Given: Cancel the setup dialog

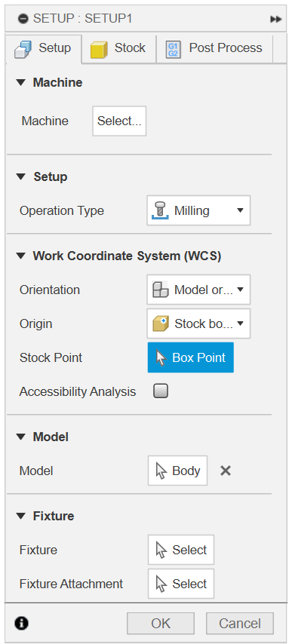Looking at the screenshot, I should (x=240, y=624).
